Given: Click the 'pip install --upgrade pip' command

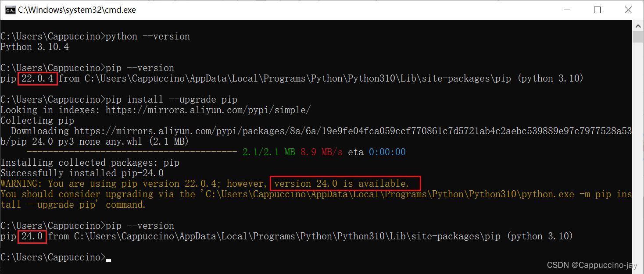Looking at the screenshot, I should (x=172, y=100).
